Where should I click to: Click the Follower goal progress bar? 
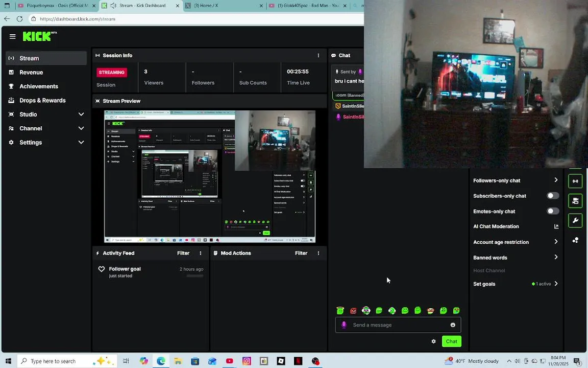click(x=195, y=276)
